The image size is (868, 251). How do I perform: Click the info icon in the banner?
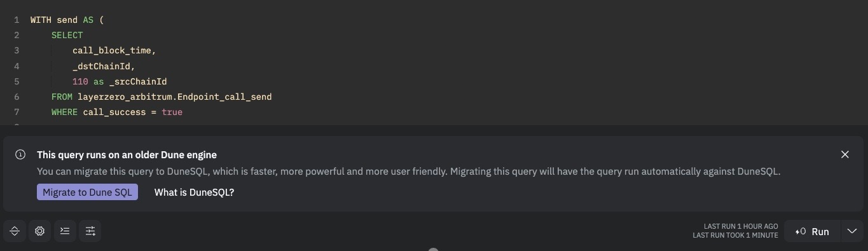pos(20,154)
